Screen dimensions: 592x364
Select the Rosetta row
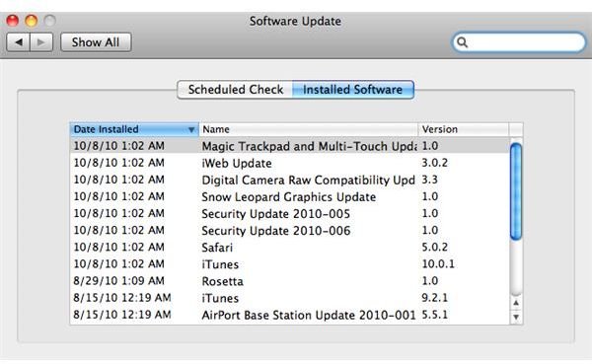click(x=289, y=281)
